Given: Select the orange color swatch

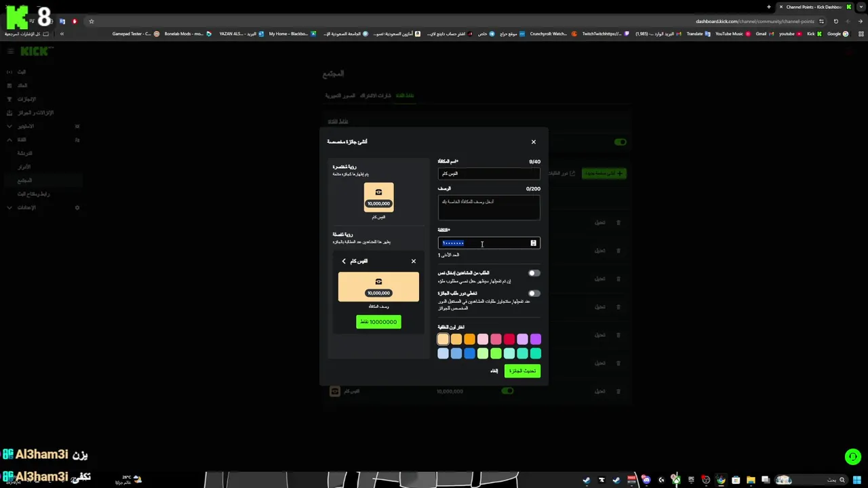Looking at the screenshot, I should pyautogui.click(x=469, y=339).
